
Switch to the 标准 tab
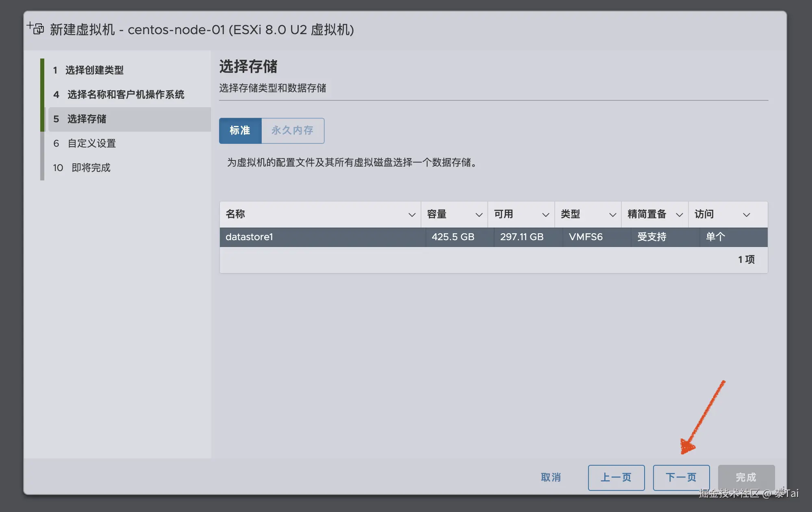[x=240, y=130]
